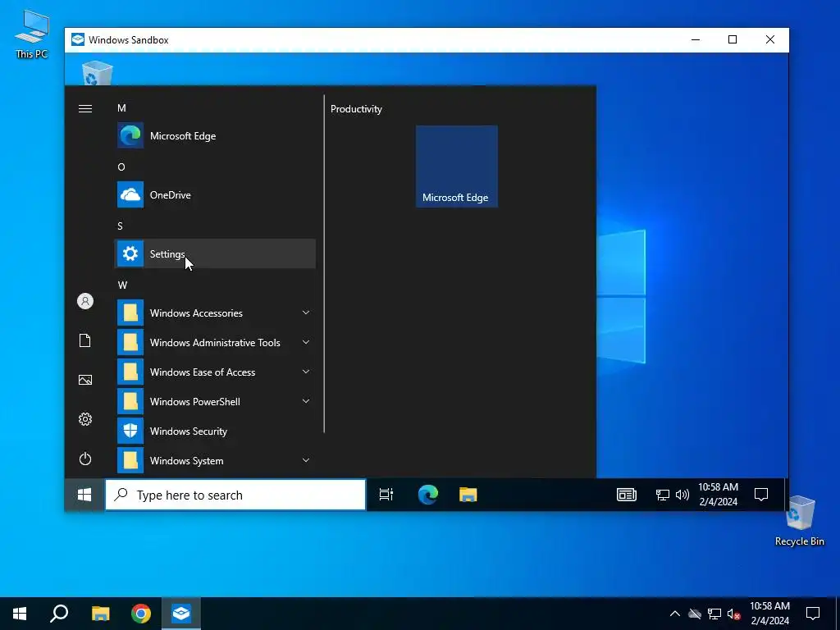The image size is (840, 630).
Task: Click the hamburger menu in Start
Action: [85, 109]
